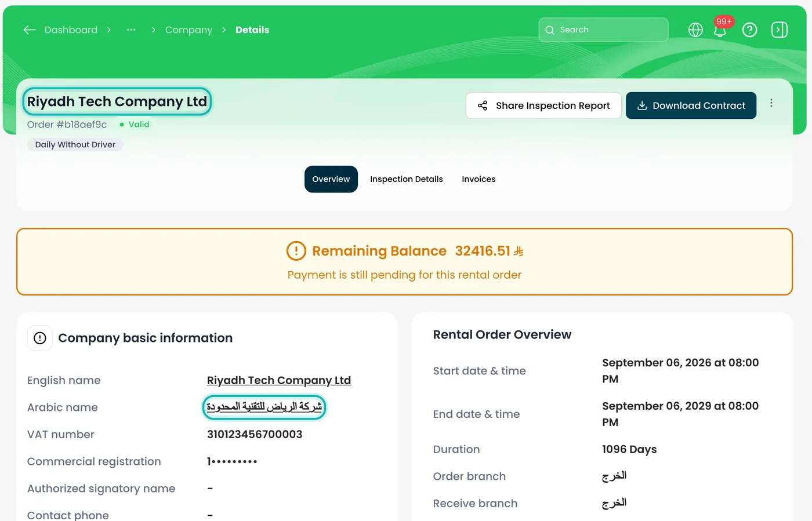Click Share Inspection Report button
This screenshot has width=812, height=521.
[543, 105]
